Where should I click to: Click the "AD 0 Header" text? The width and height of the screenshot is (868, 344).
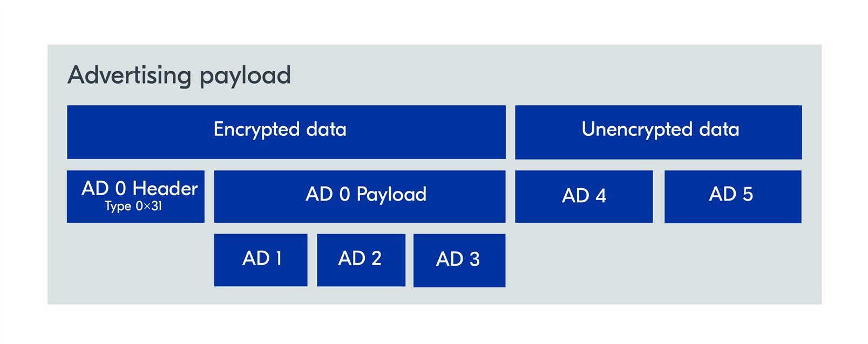coord(140,188)
